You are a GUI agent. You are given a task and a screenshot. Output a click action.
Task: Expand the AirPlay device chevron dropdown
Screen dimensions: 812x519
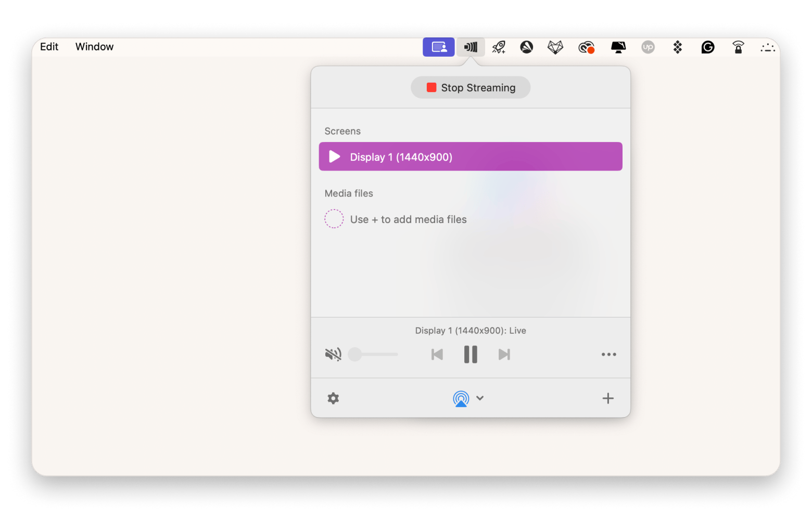pos(480,398)
